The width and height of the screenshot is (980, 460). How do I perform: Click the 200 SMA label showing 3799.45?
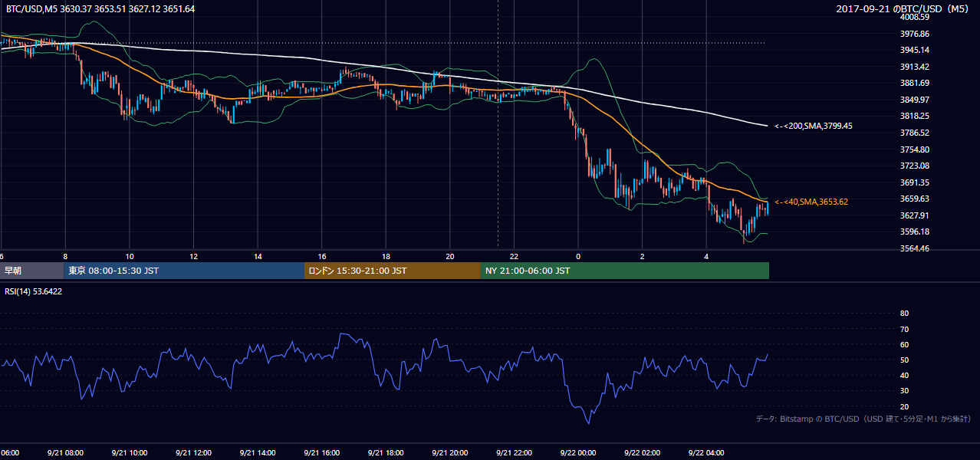click(x=814, y=126)
